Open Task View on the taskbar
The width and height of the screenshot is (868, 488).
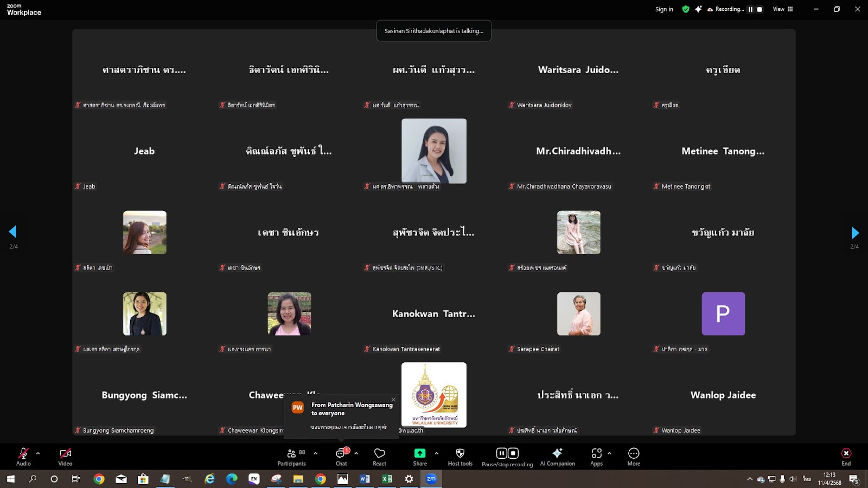pos(76,479)
